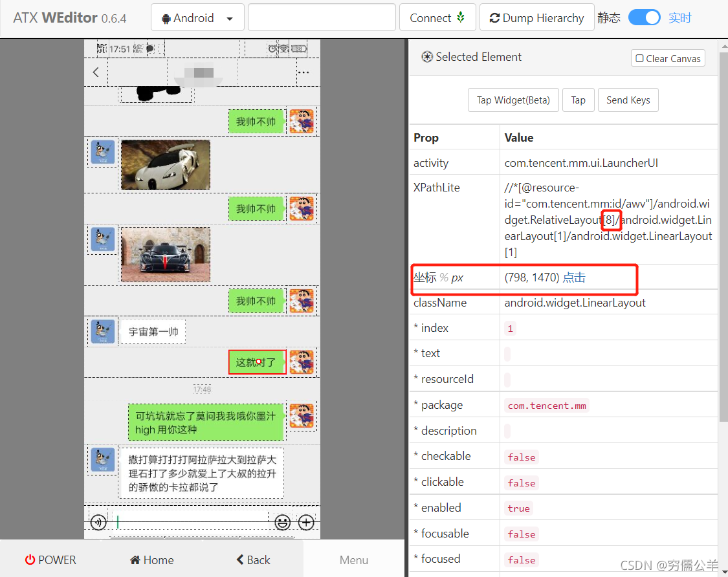Click the className value android.widget.LinearLayout
The image size is (728, 577).
point(575,303)
